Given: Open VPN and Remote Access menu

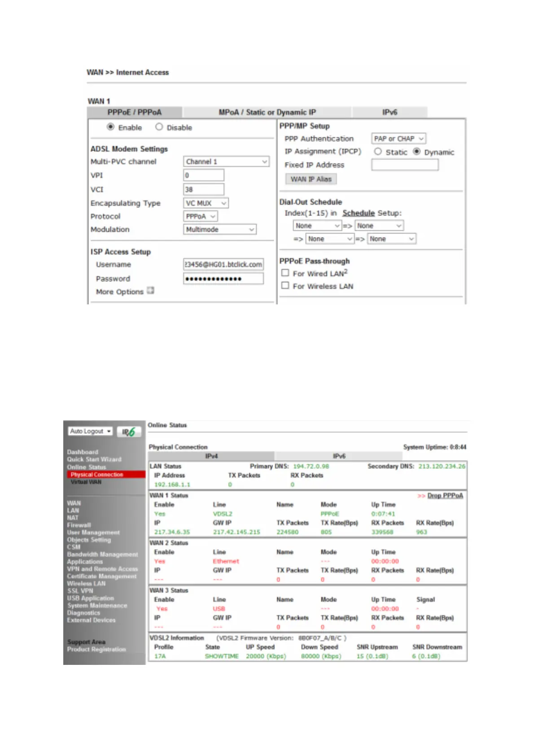Looking at the screenshot, I should (x=102, y=569).
